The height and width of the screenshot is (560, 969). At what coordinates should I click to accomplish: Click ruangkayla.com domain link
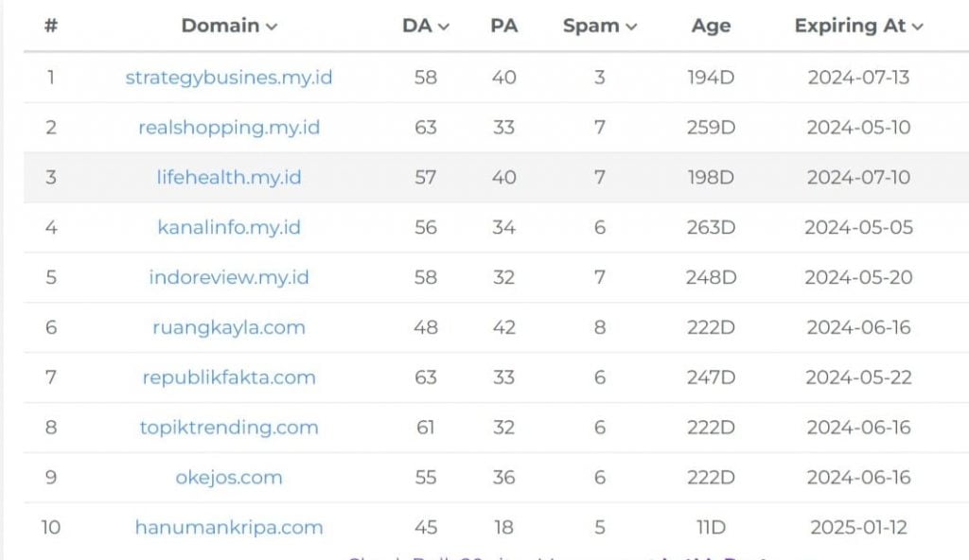(229, 328)
